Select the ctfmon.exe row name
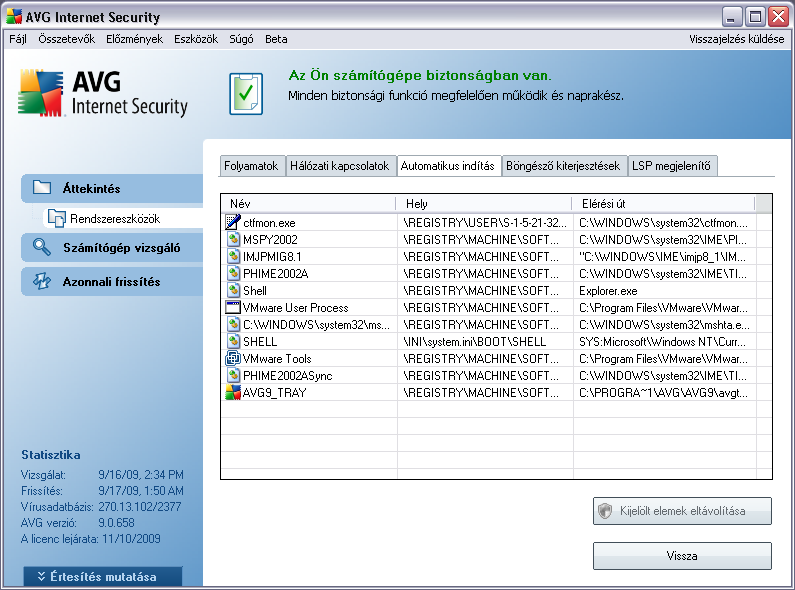795x590 pixels. click(269, 223)
